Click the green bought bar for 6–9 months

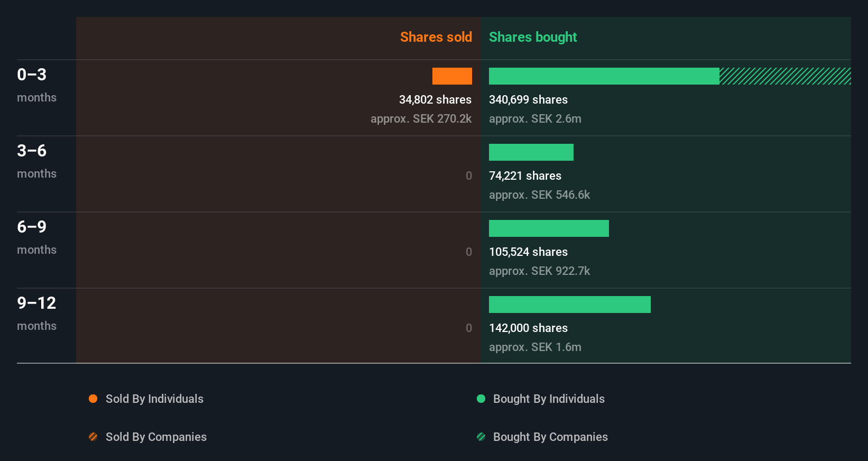click(549, 228)
